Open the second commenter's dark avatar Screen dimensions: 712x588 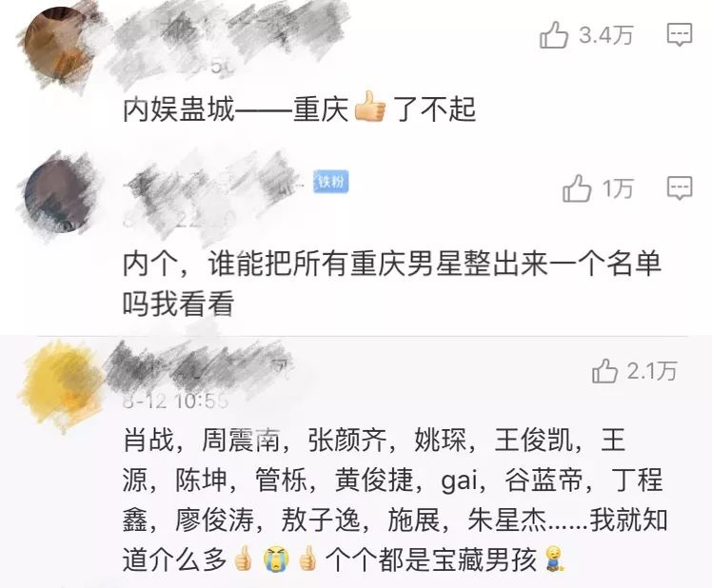tap(54, 195)
